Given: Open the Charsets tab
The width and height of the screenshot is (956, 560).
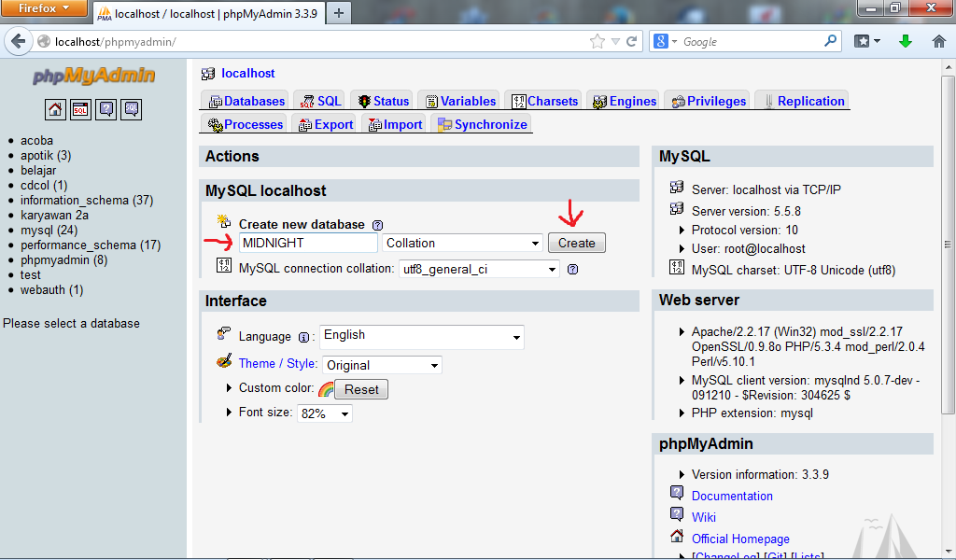Looking at the screenshot, I should (x=544, y=101).
